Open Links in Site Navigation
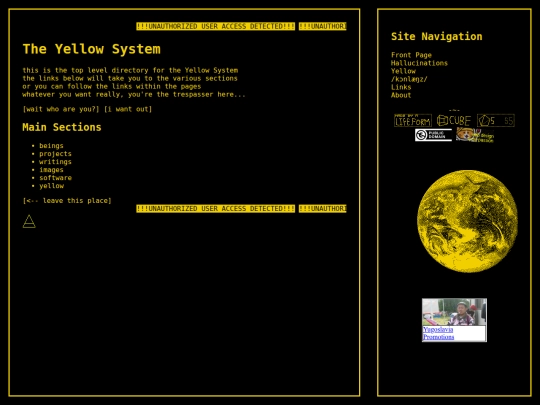 401,87
